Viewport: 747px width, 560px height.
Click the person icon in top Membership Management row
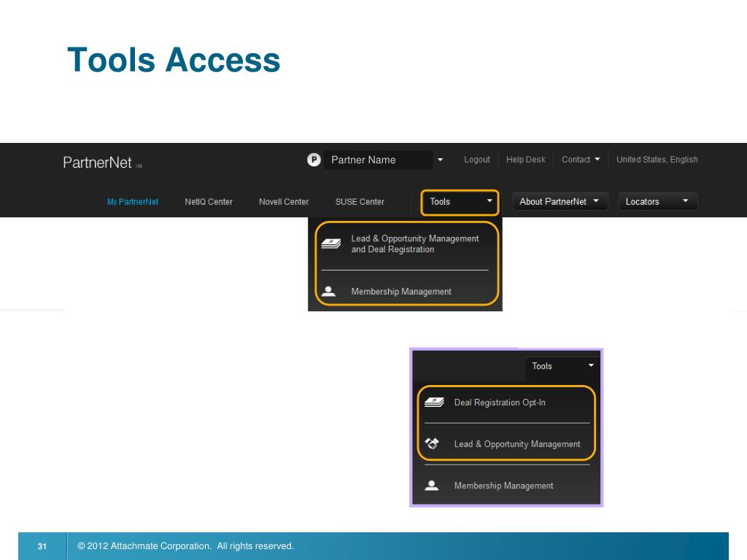329,291
